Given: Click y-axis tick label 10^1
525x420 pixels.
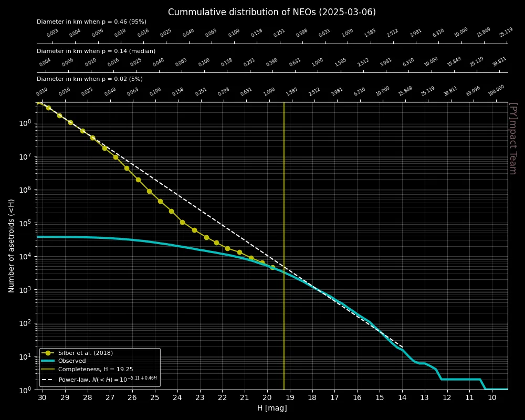Looking at the screenshot, I should [x=25, y=356].
